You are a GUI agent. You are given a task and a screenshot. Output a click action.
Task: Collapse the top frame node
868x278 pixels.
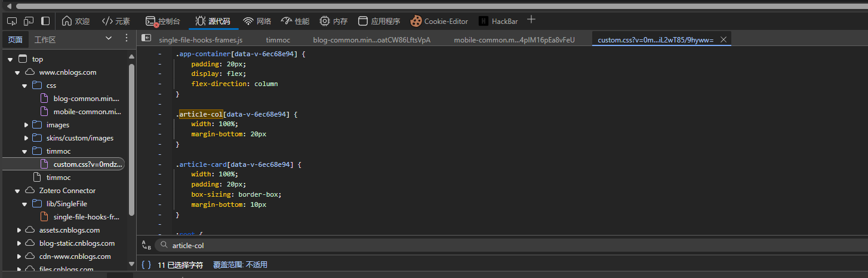point(10,59)
